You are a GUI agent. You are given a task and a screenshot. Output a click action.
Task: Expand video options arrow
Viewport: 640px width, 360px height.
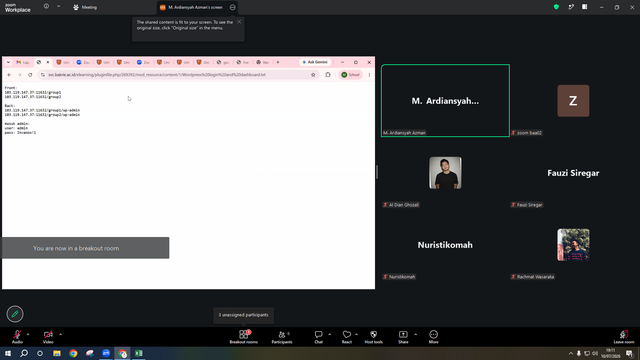coord(60,334)
